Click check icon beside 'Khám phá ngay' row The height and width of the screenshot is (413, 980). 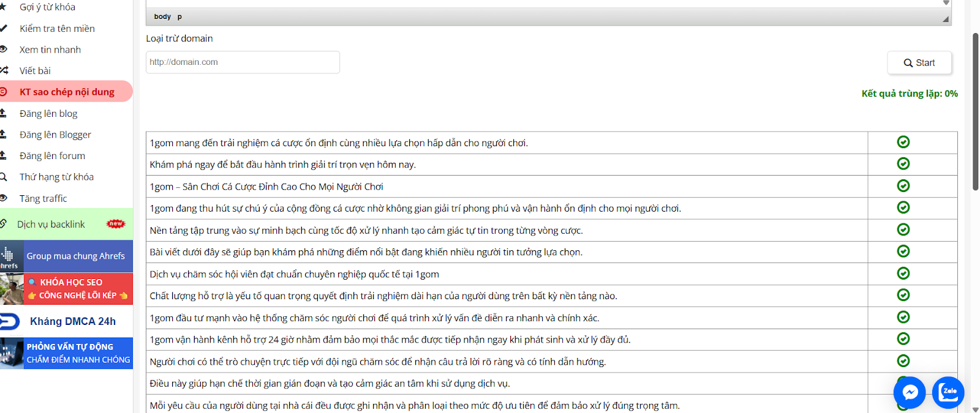(x=903, y=164)
